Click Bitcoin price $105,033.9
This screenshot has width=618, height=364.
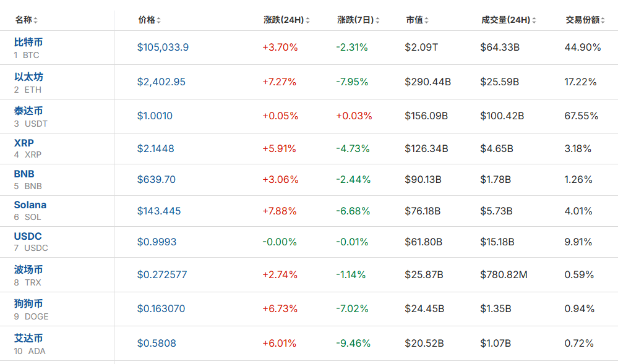tap(163, 48)
